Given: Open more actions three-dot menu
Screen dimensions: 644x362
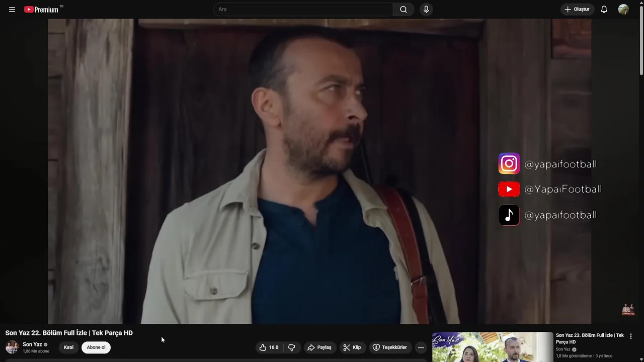Looking at the screenshot, I should pos(421,347).
